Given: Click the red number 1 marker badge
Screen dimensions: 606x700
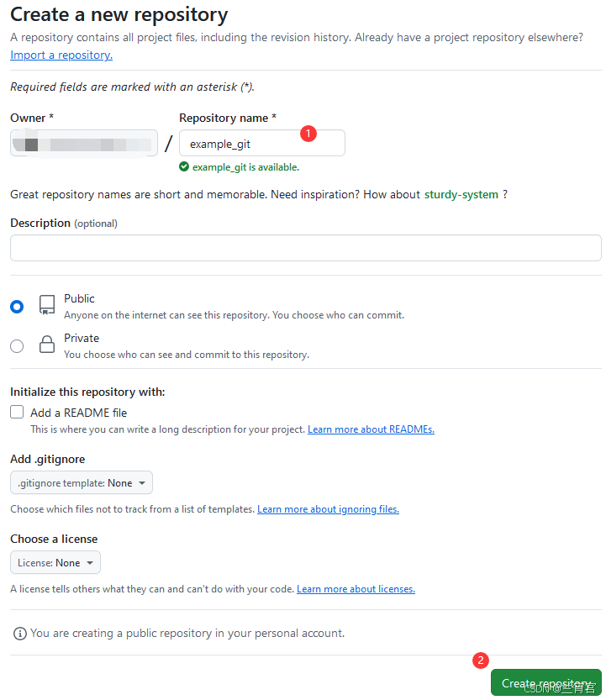Looking at the screenshot, I should point(308,134).
